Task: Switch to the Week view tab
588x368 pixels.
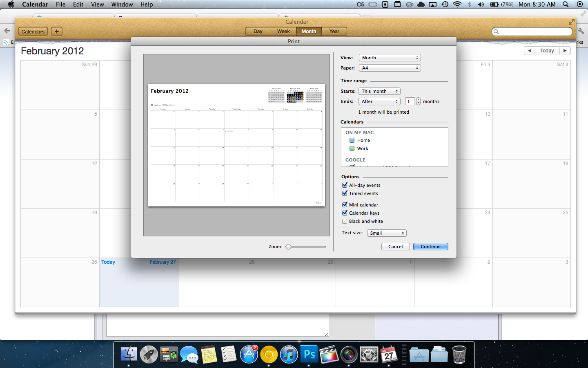Action: pyautogui.click(x=283, y=31)
